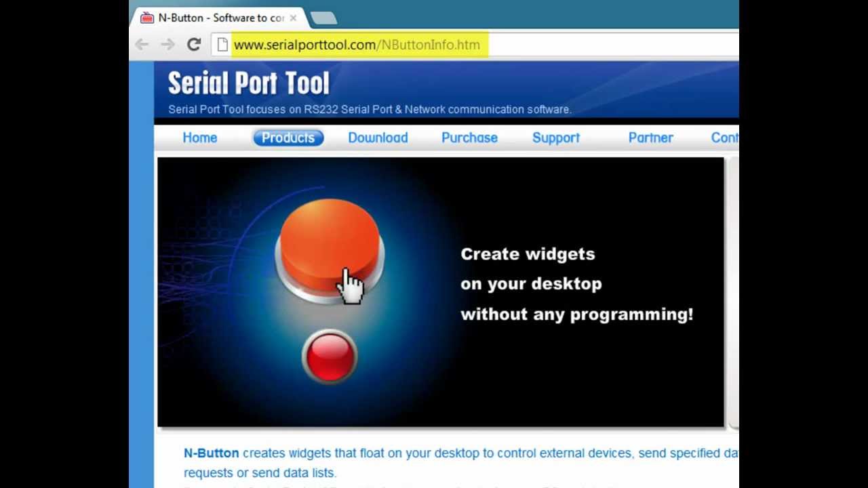
Task: Click 'without any programming!' banner text
Action: [x=576, y=314]
